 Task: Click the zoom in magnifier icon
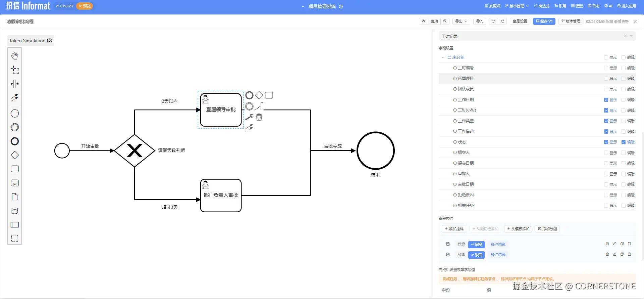click(x=424, y=21)
